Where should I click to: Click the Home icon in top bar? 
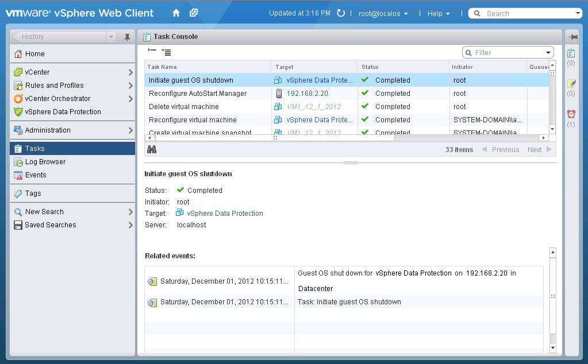[x=176, y=13]
